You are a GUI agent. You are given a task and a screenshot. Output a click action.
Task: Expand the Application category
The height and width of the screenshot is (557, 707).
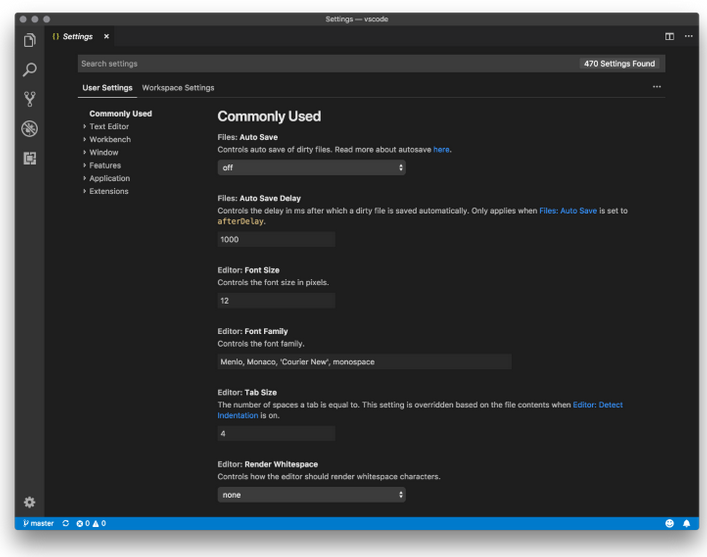(109, 178)
